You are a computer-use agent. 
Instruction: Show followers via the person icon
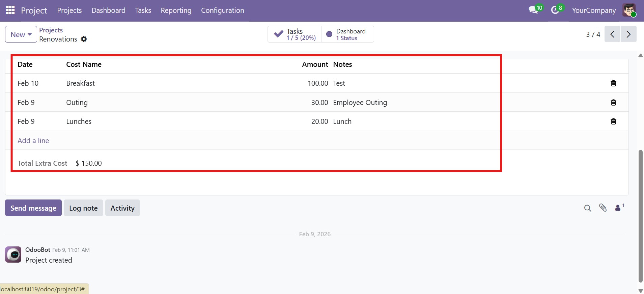[x=618, y=208]
